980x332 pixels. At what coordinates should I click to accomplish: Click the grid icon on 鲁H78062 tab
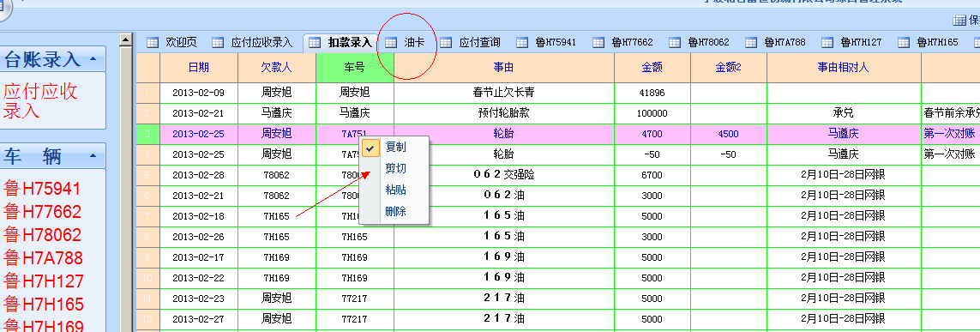click(675, 43)
